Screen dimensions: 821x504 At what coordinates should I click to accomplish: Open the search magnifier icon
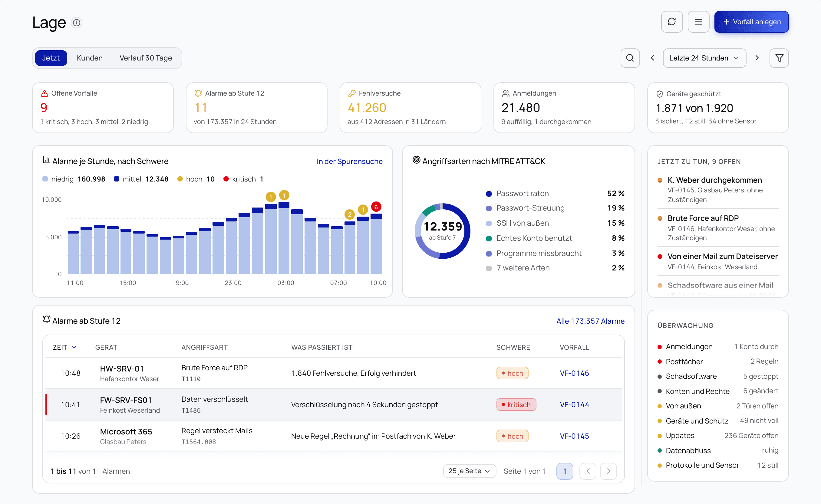[630, 58]
